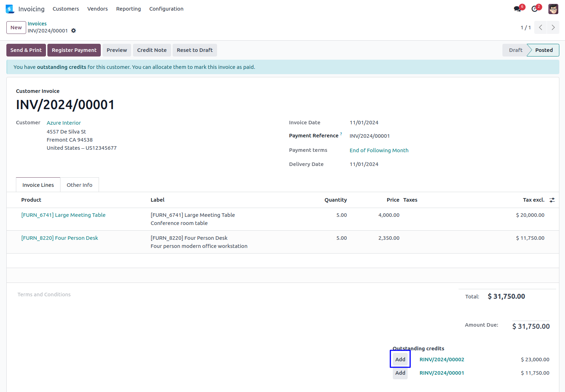Go to previous record with left arrow
The image size is (565, 392).
coord(540,28)
